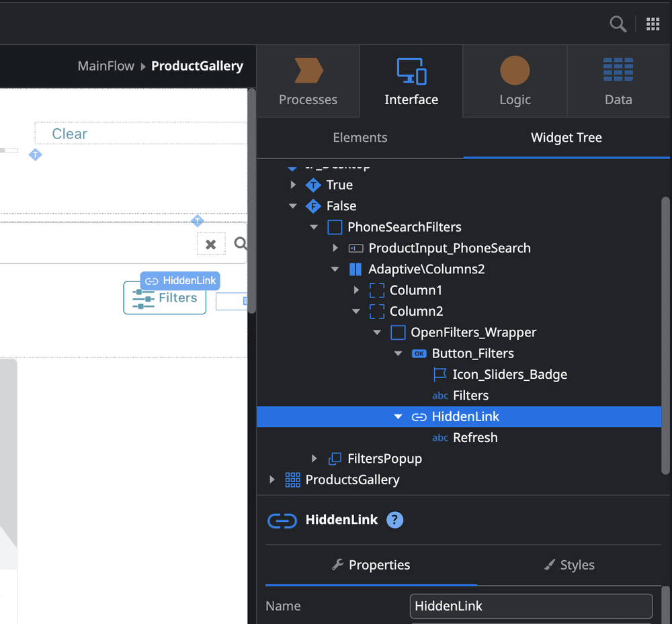Switch to the Elements tab

[x=360, y=138]
